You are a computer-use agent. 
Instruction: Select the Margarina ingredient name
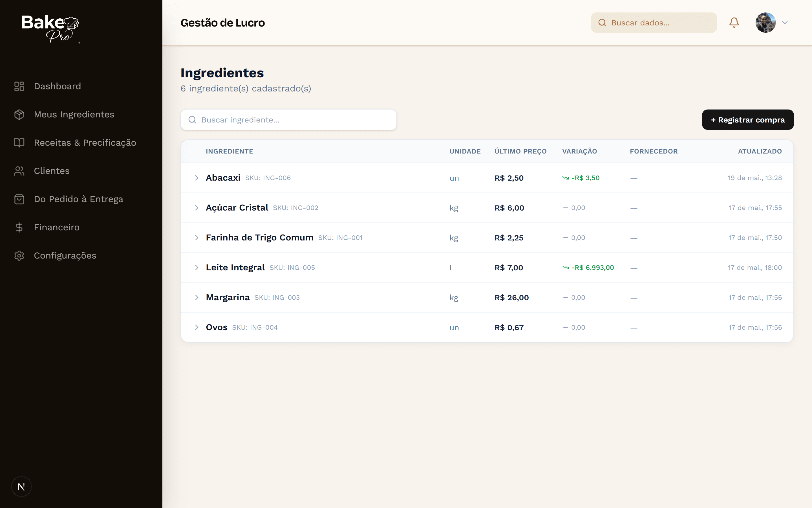tap(228, 297)
